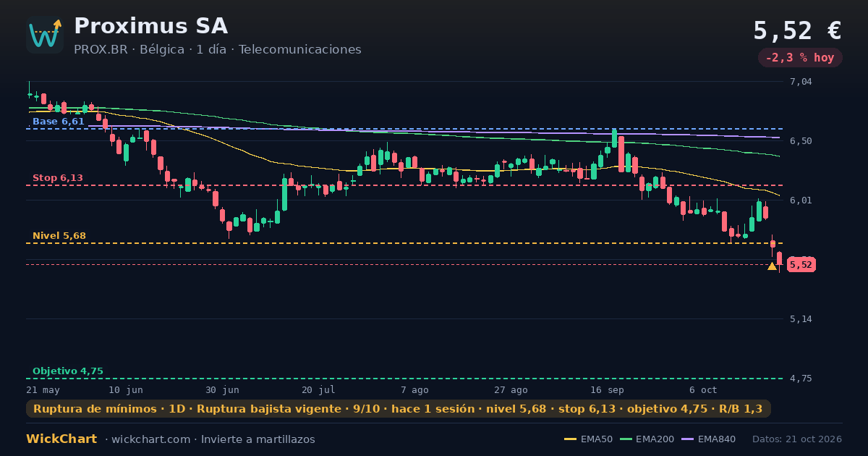The image size is (868, 456).
Task: Select the Proximus SA title
Action: pos(150,26)
